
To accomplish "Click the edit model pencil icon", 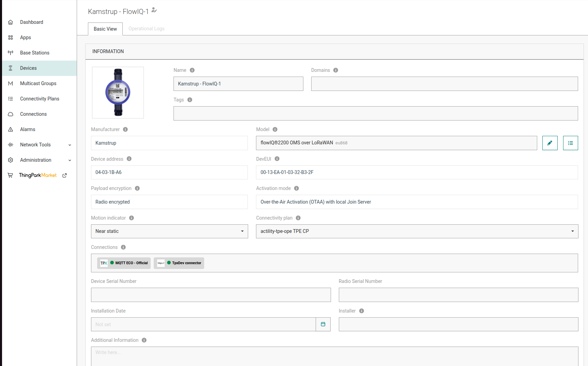I will coord(550,143).
